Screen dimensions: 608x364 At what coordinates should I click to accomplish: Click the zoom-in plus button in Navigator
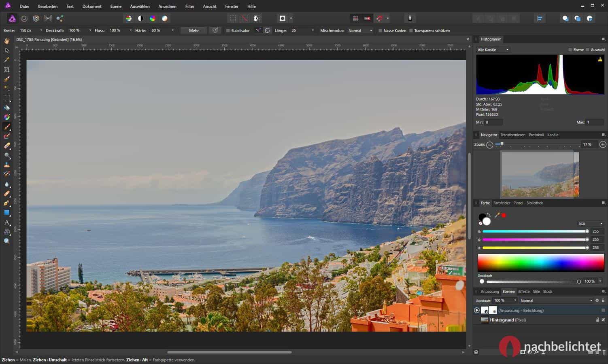(603, 144)
